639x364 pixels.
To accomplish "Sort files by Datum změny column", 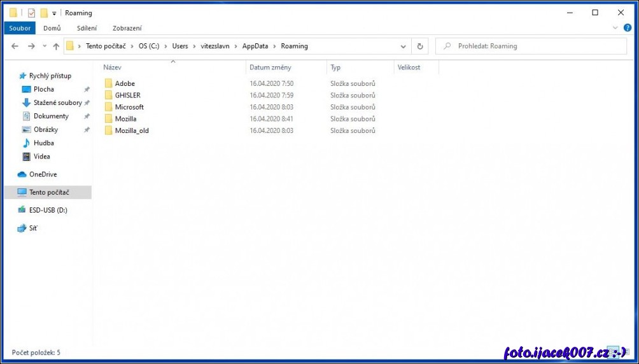I will tap(270, 67).
